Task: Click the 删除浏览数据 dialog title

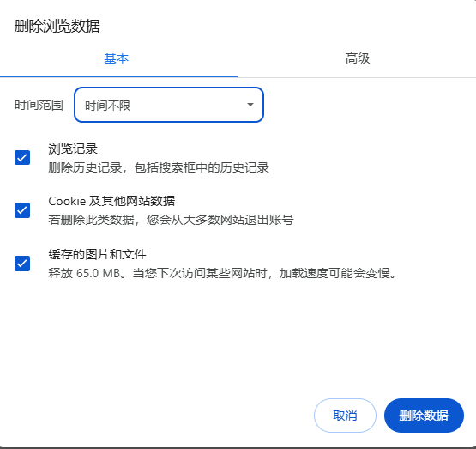Action: click(x=57, y=26)
